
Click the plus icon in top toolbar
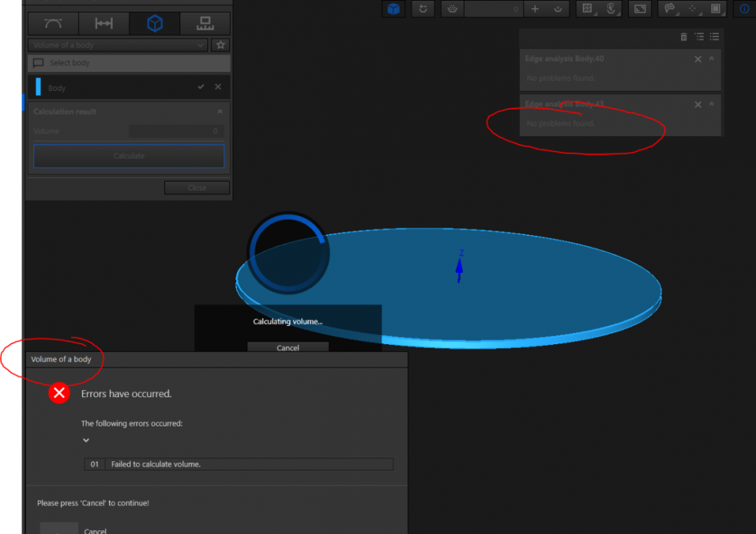tap(535, 9)
